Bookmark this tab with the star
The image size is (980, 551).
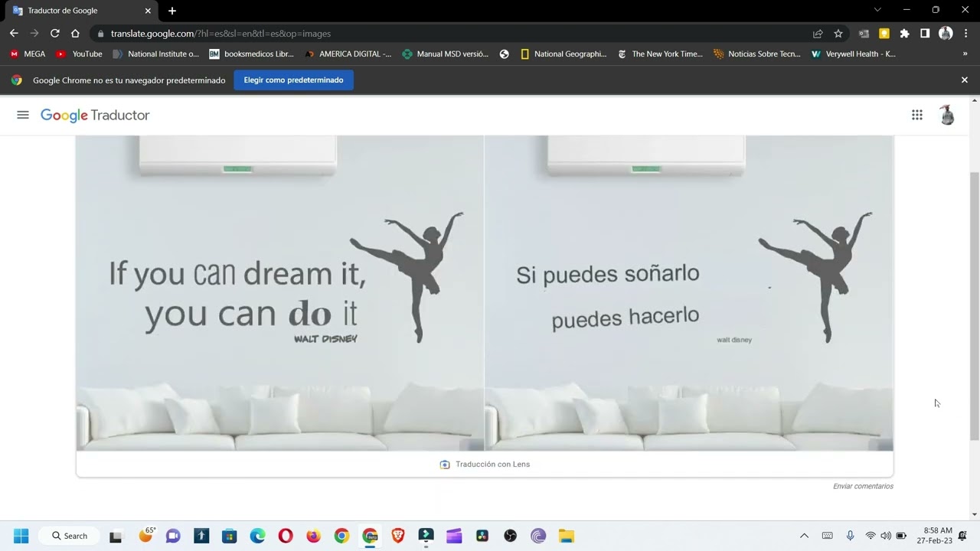click(x=838, y=34)
